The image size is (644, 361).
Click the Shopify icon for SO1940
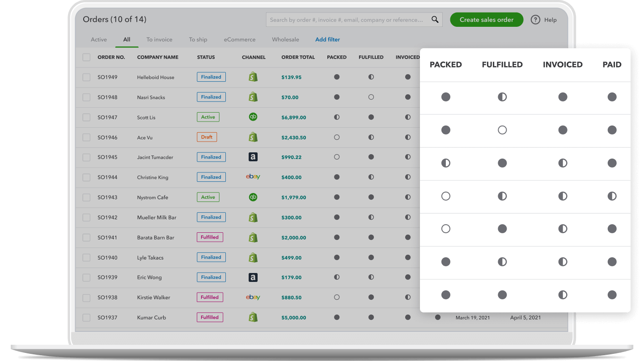coord(253,257)
